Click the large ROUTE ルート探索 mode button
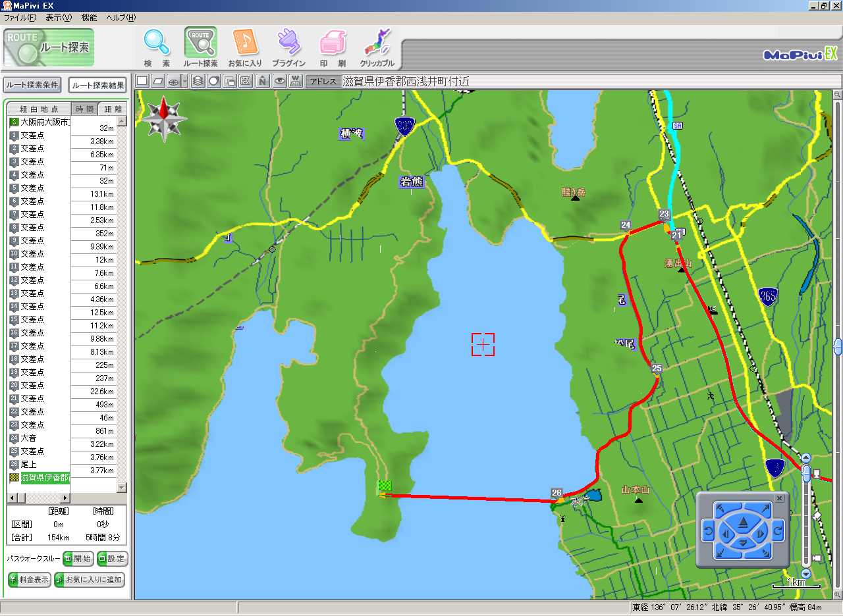The width and height of the screenshot is (843, 616). coord(49,47)
